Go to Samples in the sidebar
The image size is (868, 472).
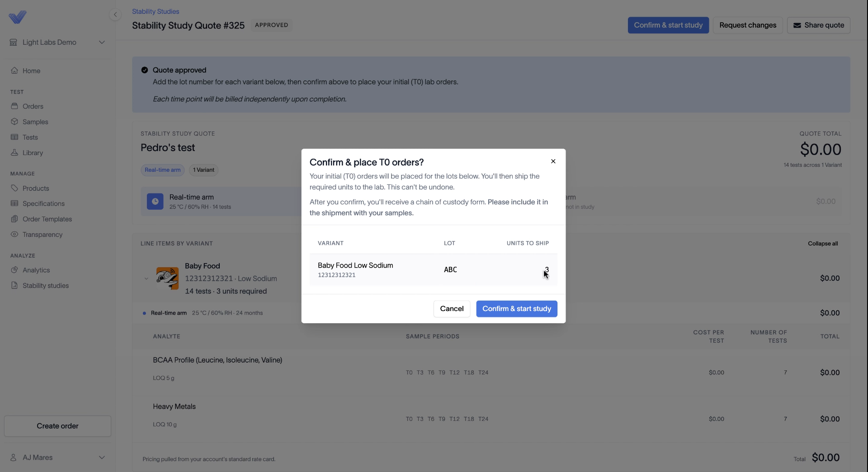35,122
